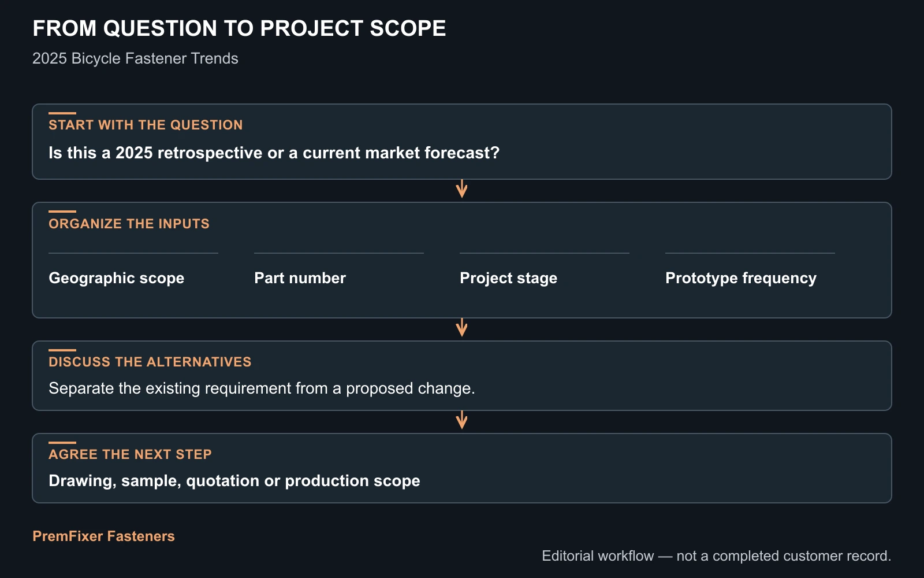Click the 'AGREE THE NEXT STEP' heading
This screenshot has height=578, width=924.
(x=130, y=454)
